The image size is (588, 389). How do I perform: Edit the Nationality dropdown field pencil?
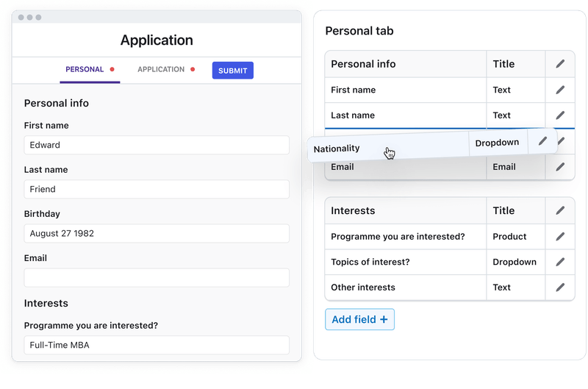tap(543, 141)
